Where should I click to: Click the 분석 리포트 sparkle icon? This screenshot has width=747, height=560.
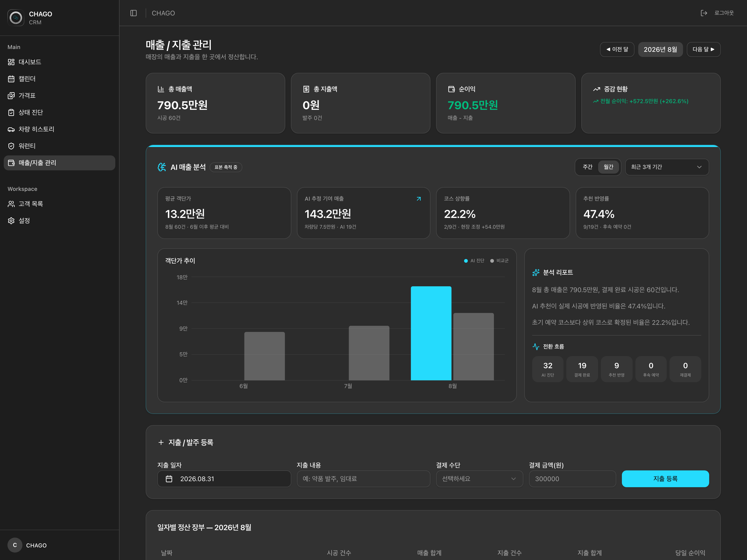536,272
